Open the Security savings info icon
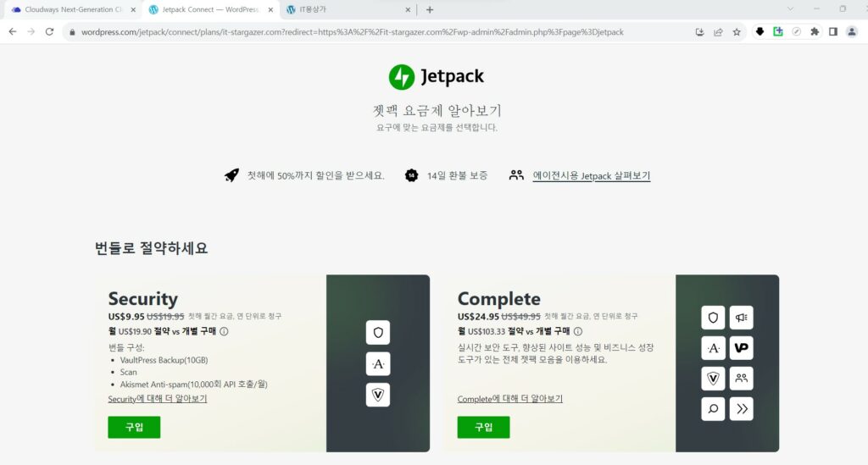 (x=224, y=331)
